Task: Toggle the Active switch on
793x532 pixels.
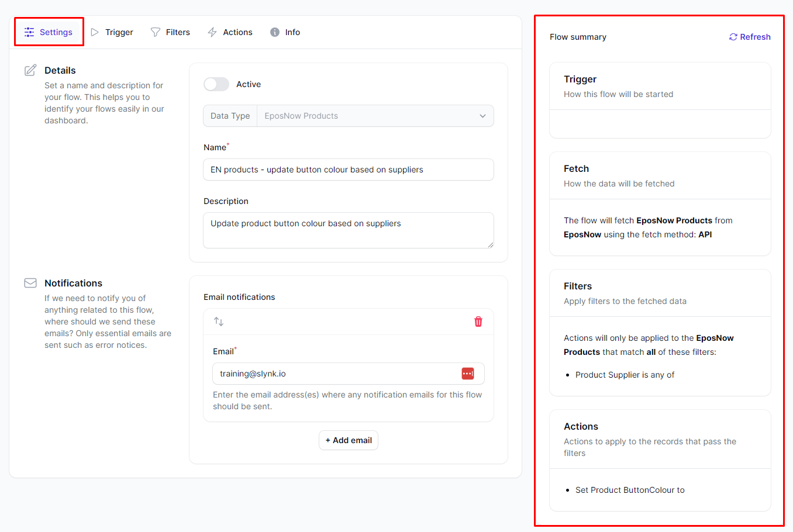Action: tap(216, 84)
